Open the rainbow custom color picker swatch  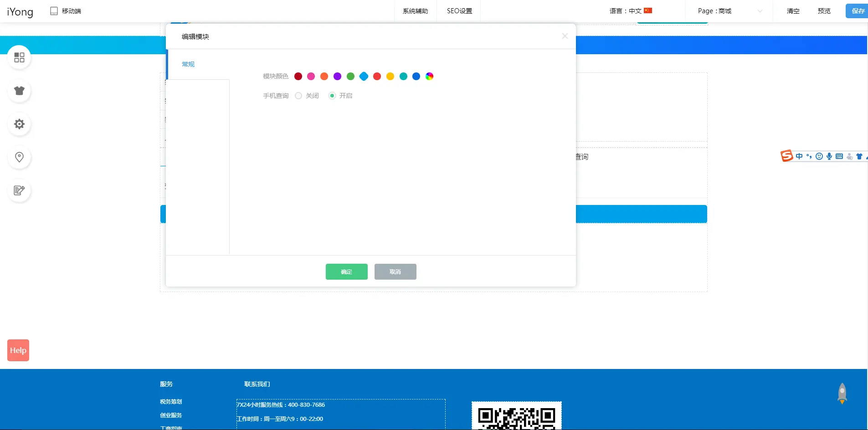[x=429, y=76]
